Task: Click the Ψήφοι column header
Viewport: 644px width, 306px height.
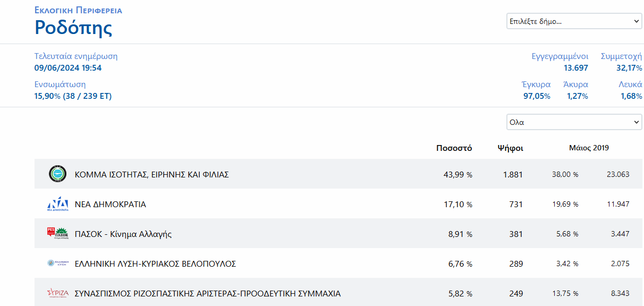Action: 510,148
